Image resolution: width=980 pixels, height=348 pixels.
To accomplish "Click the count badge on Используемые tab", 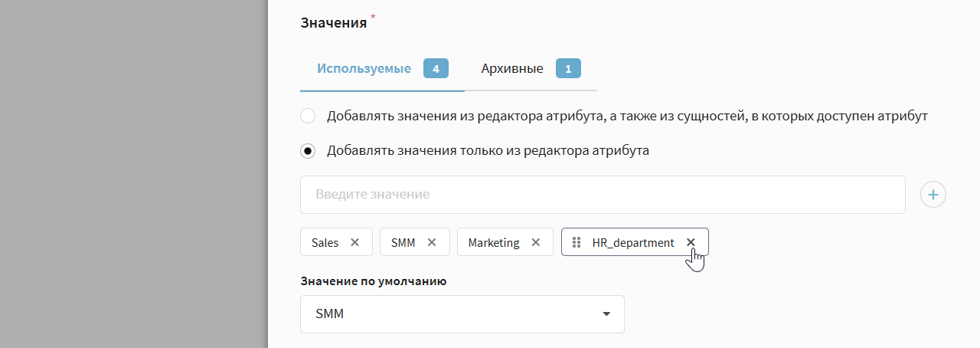I will pos(435,68).
